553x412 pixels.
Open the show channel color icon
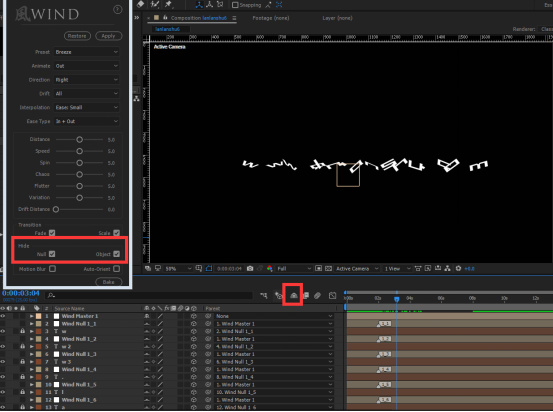270,269
